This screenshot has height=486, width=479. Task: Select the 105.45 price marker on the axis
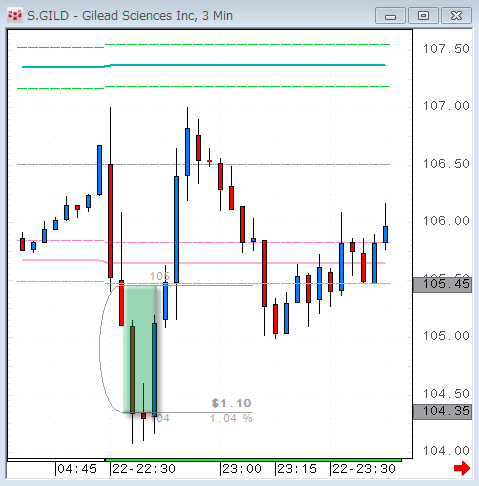(442, 284)
